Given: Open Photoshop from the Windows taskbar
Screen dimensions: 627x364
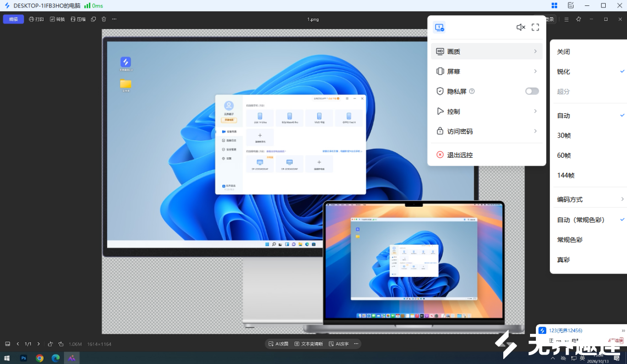Looking at the screenshot, I should point(23,358).
